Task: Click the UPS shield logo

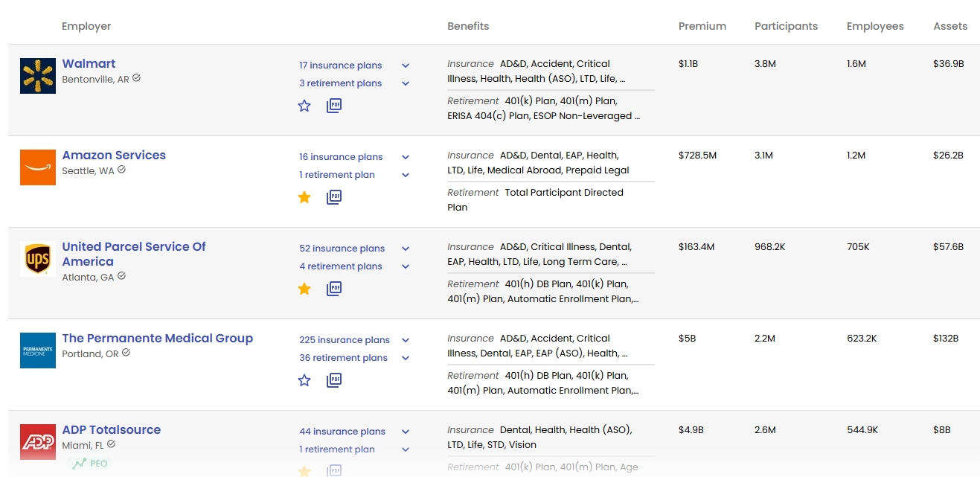Action: click(38, 259)
